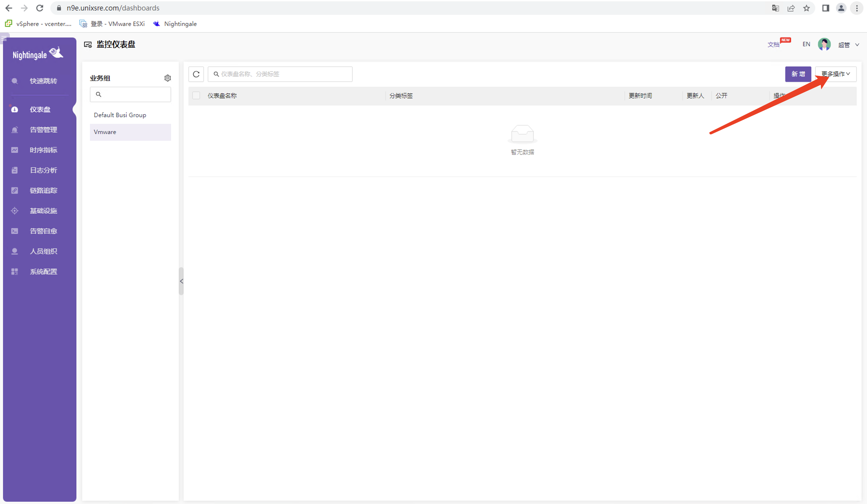Focus the 业务组 search field
The image size is (867, 504).
(x=130, y=94)
